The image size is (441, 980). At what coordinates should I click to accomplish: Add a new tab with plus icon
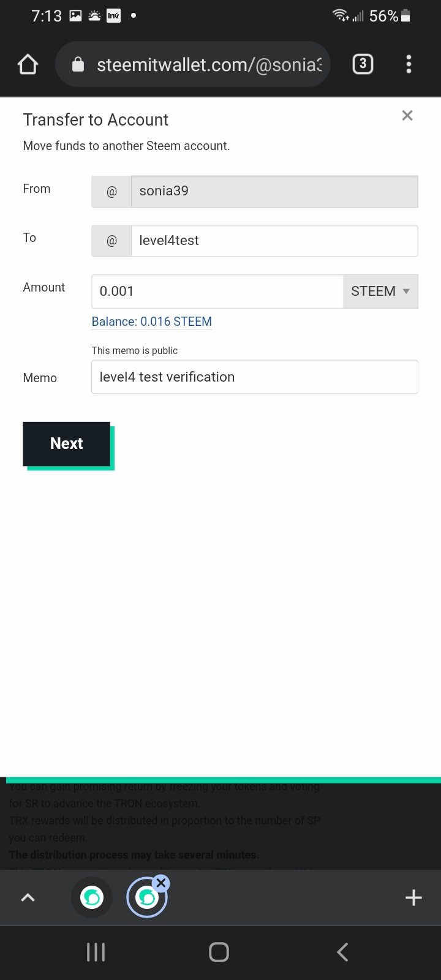414,898
